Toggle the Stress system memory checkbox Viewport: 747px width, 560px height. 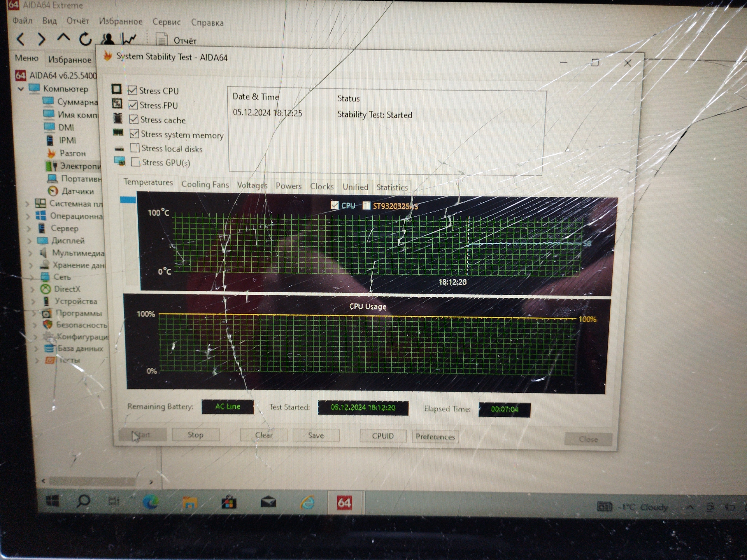coord(134,133)
